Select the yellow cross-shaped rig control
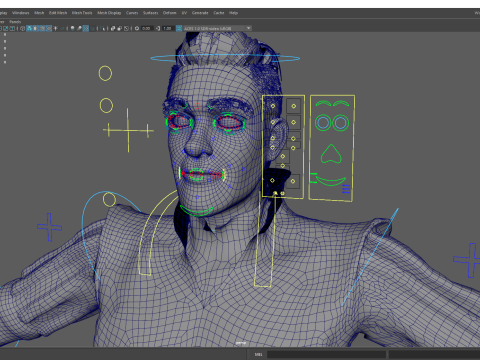 [x=128, y=130]
